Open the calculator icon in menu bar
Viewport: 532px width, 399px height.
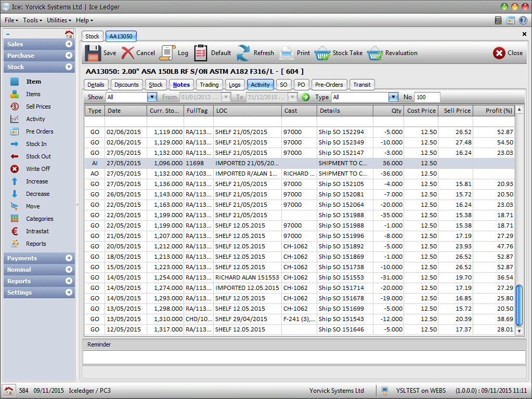point(498,20)
